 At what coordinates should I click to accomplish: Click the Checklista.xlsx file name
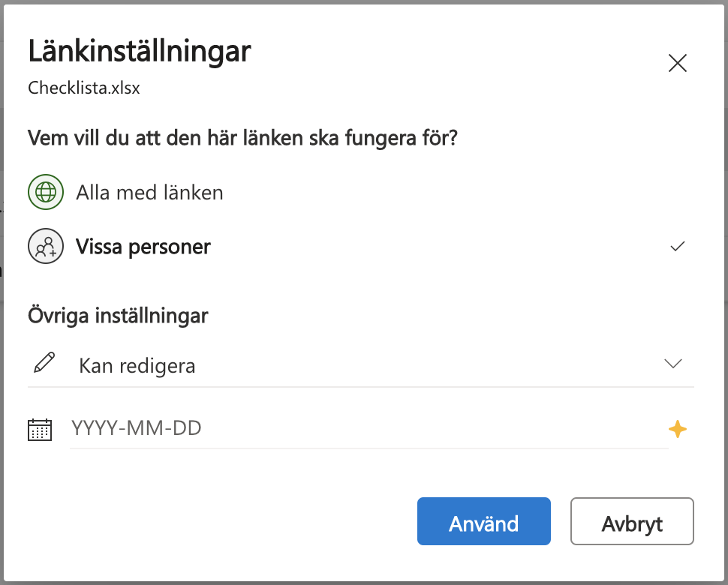pyautogui.click(x=84, y=88)
